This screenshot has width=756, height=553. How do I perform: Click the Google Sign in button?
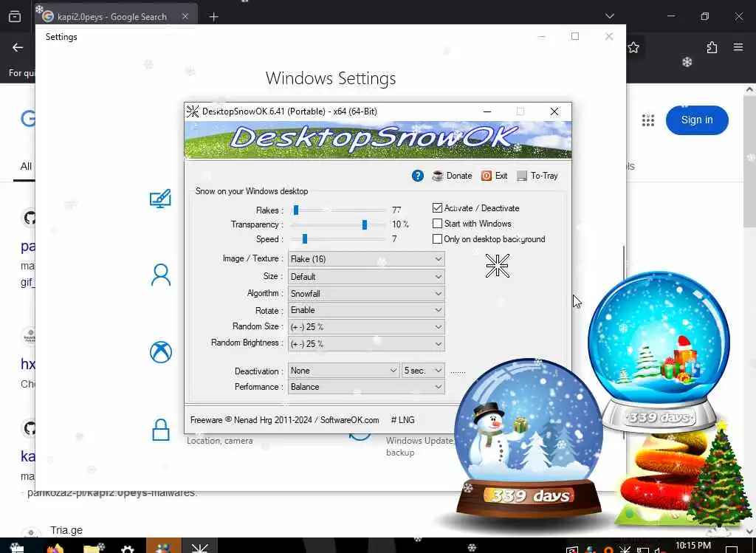697,120
